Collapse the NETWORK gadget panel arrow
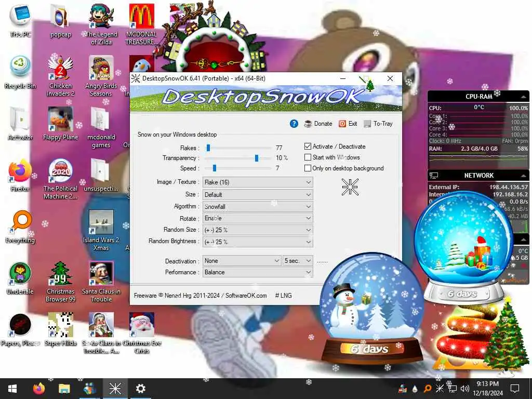This screenshot has width=532, height=399. point(524,176)
